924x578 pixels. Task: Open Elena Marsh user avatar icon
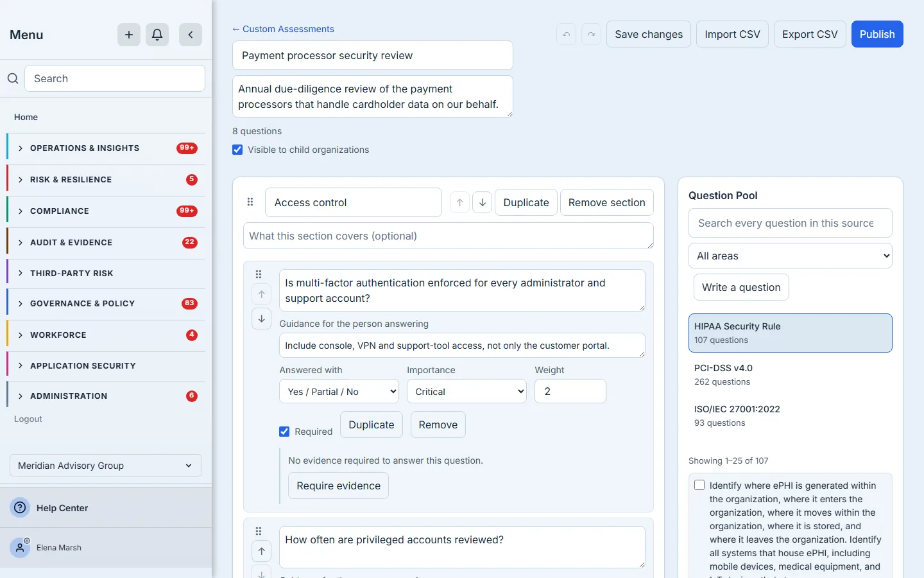(20, 547)
